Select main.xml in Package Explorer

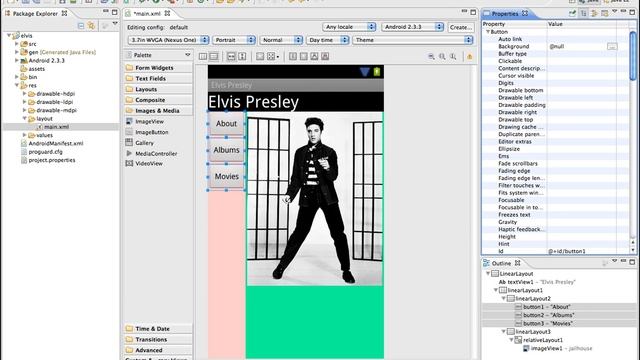[x=56, y=127]
